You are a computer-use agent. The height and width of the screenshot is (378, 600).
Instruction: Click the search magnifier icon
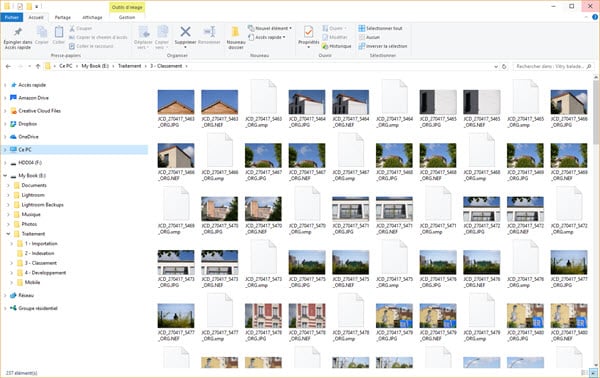589,66
